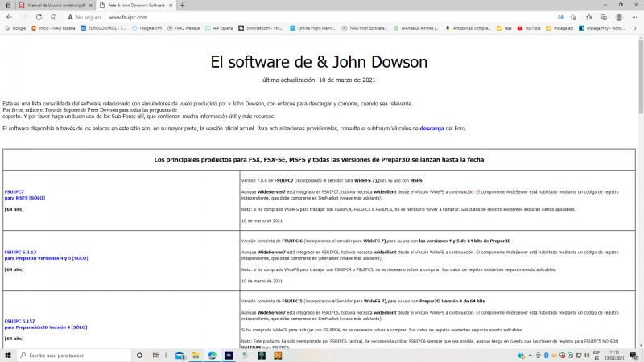644x362 pixels.
Task: Open the EUROCONTROL bookmark
Action: click(103, 28)
